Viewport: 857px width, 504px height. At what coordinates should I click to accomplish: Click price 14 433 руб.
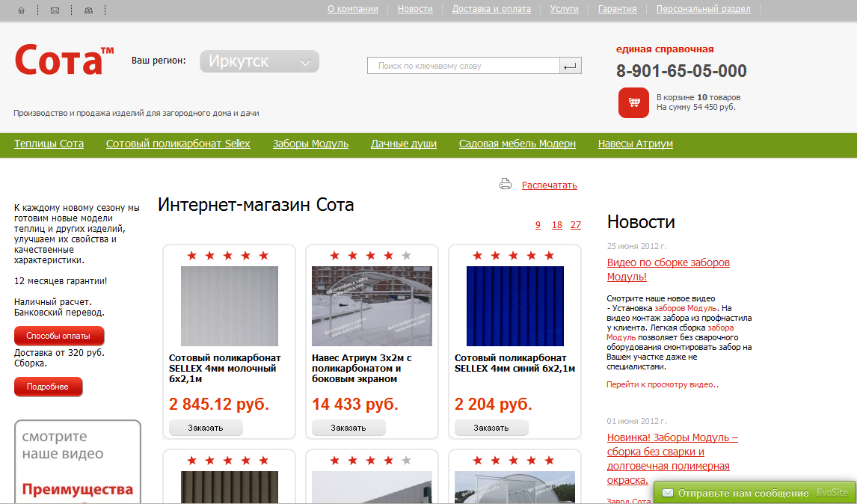tap(355, 404)
